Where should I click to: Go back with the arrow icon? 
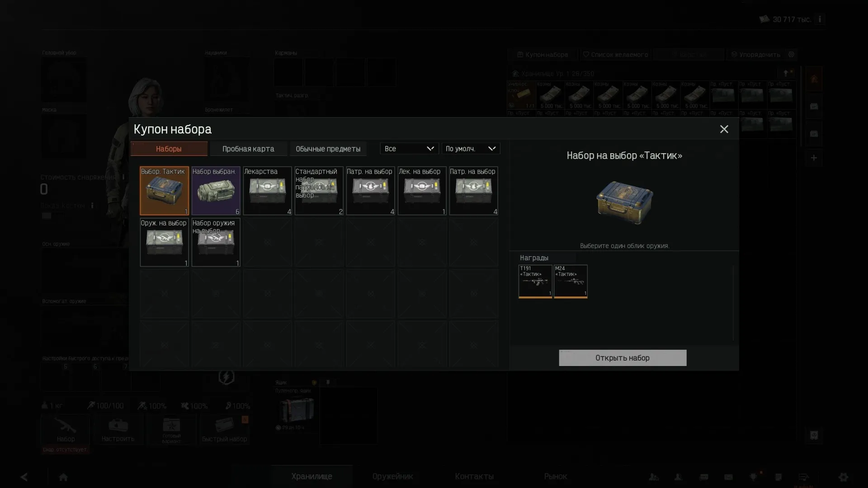24,477
